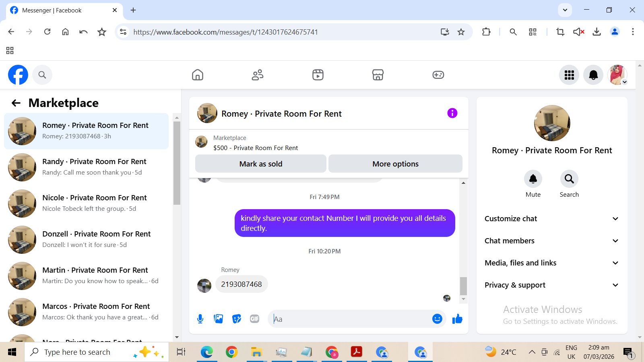Click the Type here to search box

[97, 352]
